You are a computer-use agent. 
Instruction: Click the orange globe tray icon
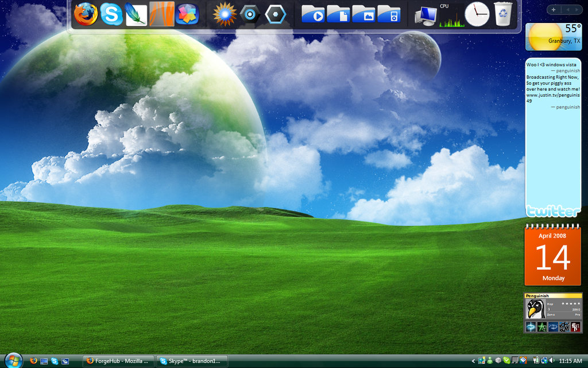coord(523,361)
